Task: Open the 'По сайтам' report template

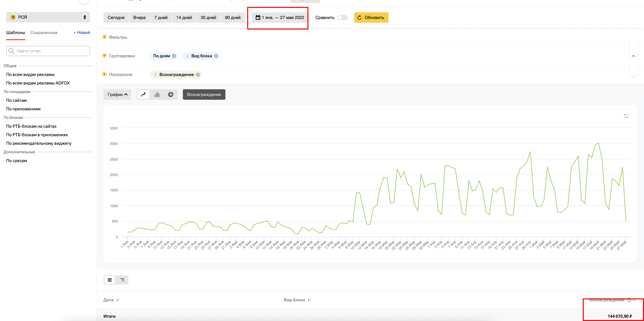Action: (x=17, y=101)
